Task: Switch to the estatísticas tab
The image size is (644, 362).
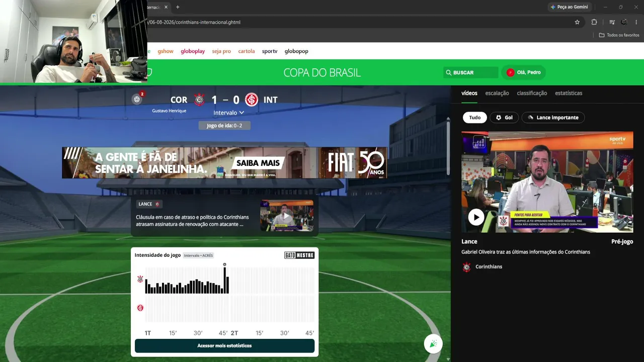Action: coord(569,93)
